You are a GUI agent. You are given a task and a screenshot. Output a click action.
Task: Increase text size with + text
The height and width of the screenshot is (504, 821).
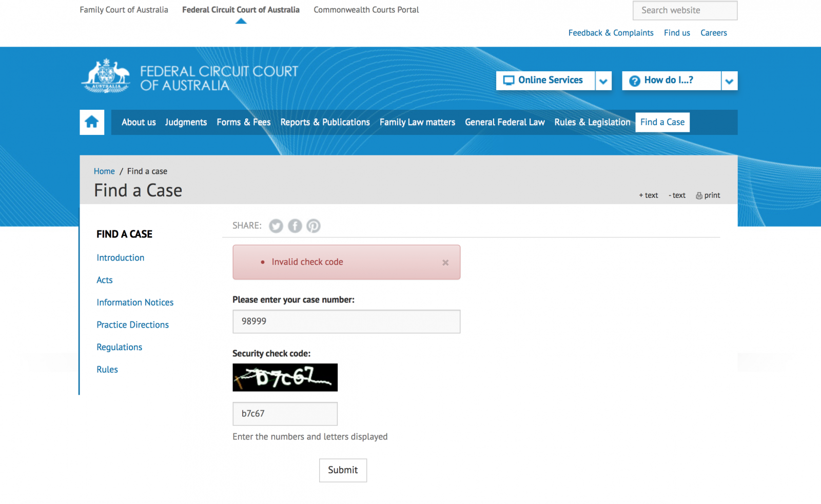coord(649,195)
